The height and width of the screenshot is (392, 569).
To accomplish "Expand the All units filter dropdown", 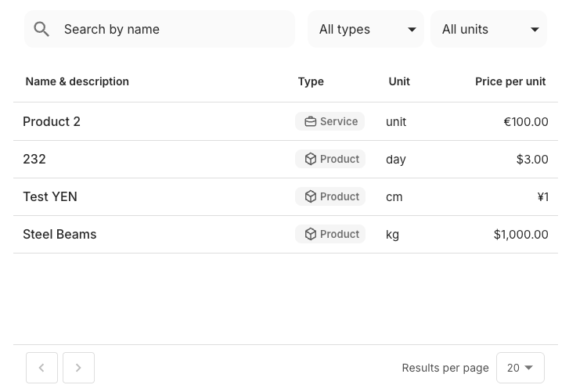I will tap(488, 30).
